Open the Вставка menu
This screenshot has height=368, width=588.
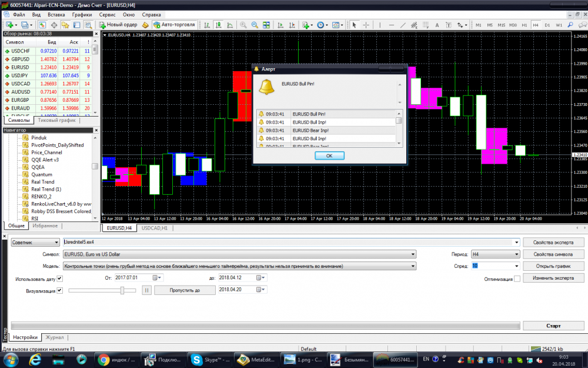(56, 15)
